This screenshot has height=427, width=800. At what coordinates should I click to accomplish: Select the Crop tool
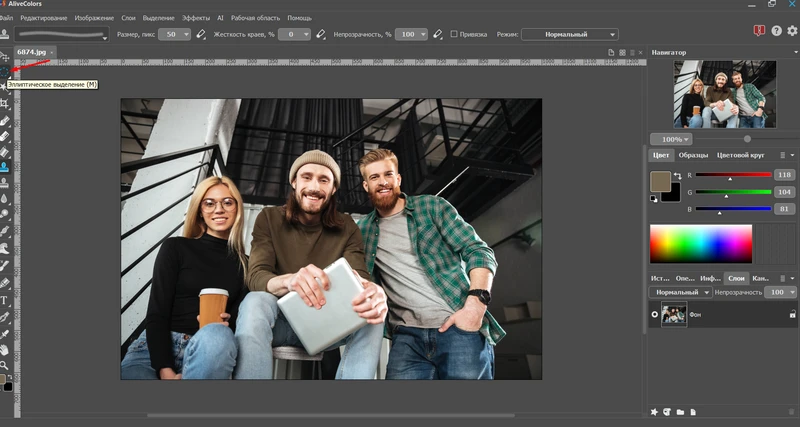(4, 104)
